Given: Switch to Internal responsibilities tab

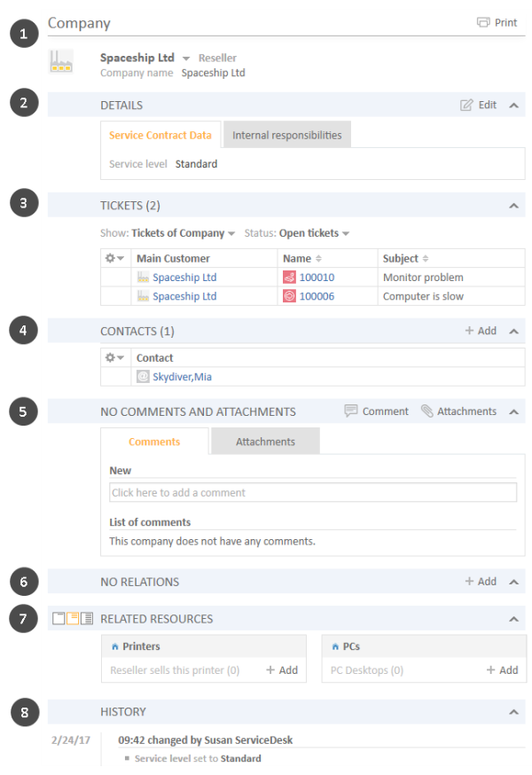Looking at the screenshot, I should 287,135.
